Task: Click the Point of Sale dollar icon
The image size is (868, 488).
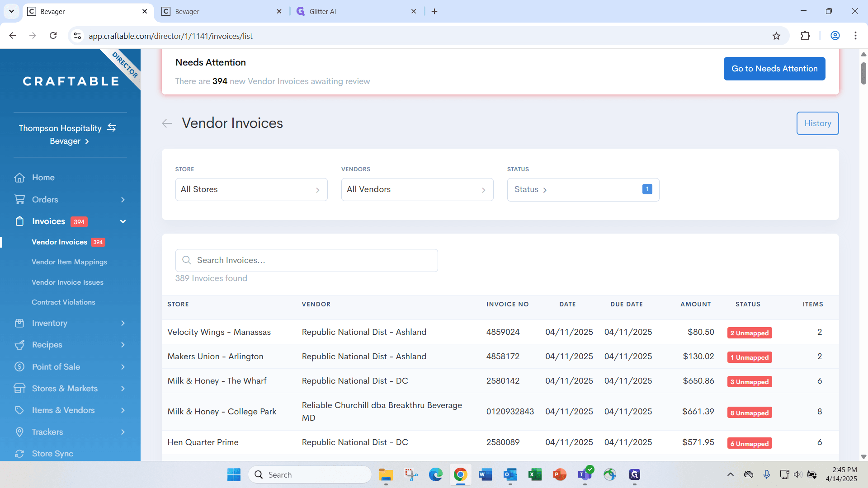Action: pyautogui.click(x=19, y=366)
